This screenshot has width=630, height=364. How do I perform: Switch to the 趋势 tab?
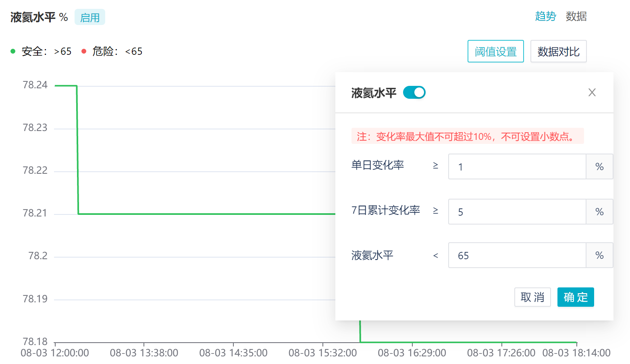pyautogui.click(x=545, y=17)
